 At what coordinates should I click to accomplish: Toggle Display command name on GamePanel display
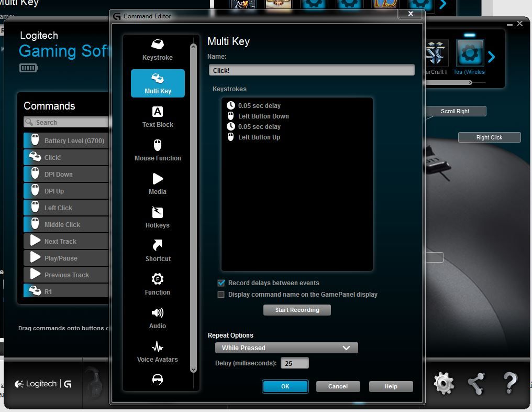click(x=221, y=295)
